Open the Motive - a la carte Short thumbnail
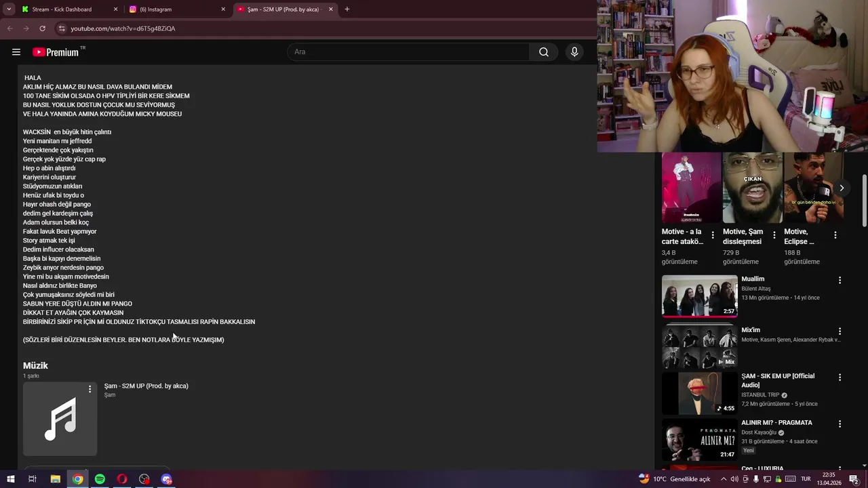 [692, 188]
